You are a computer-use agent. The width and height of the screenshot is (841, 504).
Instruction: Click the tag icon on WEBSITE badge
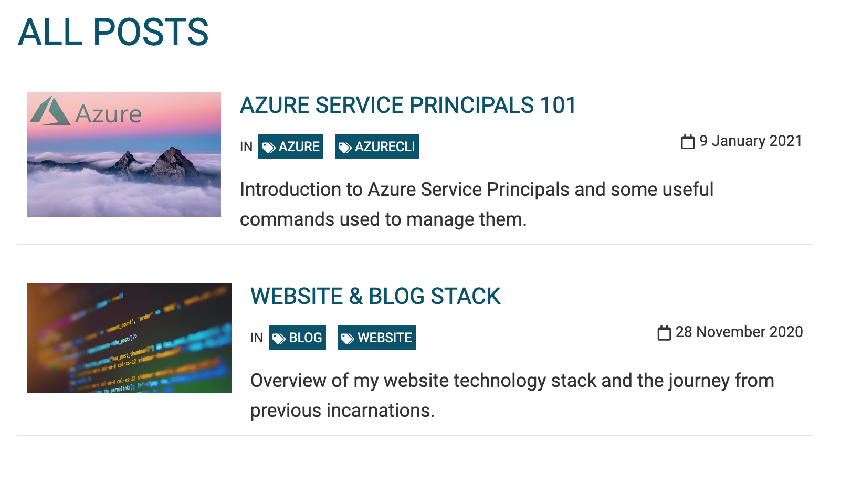[x=348, y=339]
